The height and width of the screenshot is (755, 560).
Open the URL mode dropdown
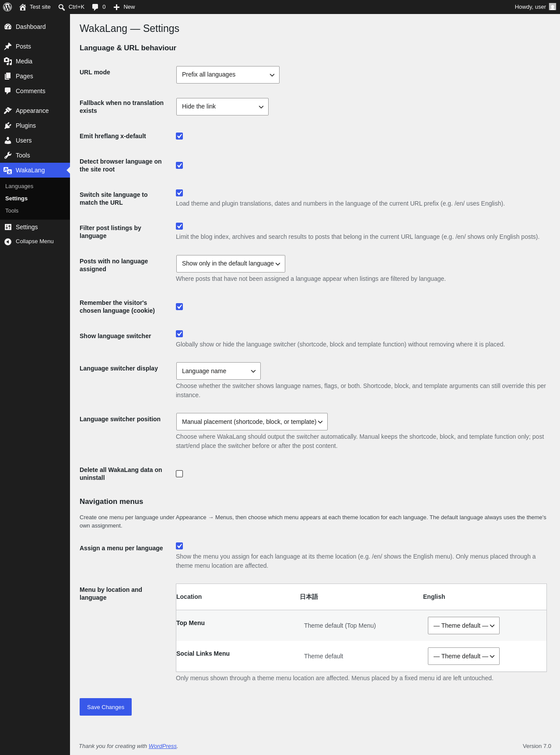point(228,75)
